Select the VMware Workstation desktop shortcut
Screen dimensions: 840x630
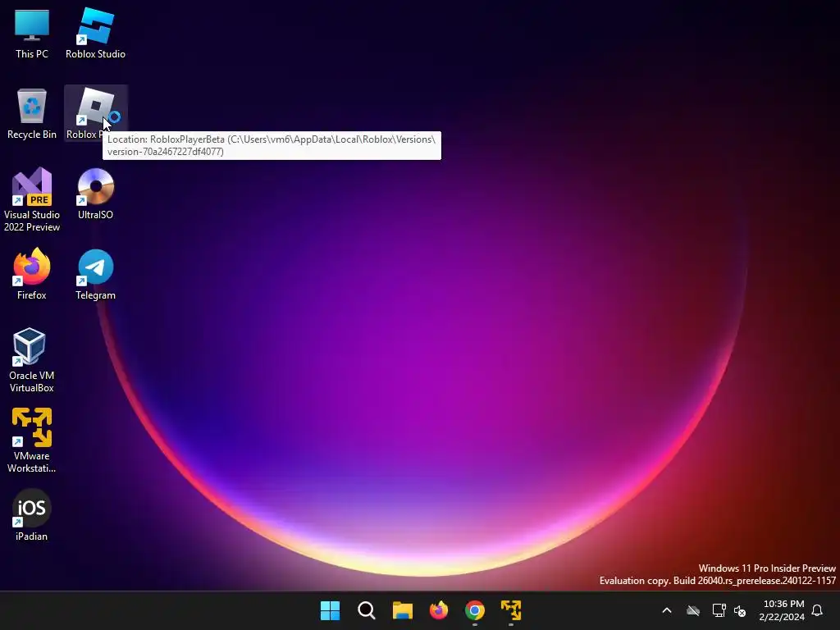coord(32,441)
